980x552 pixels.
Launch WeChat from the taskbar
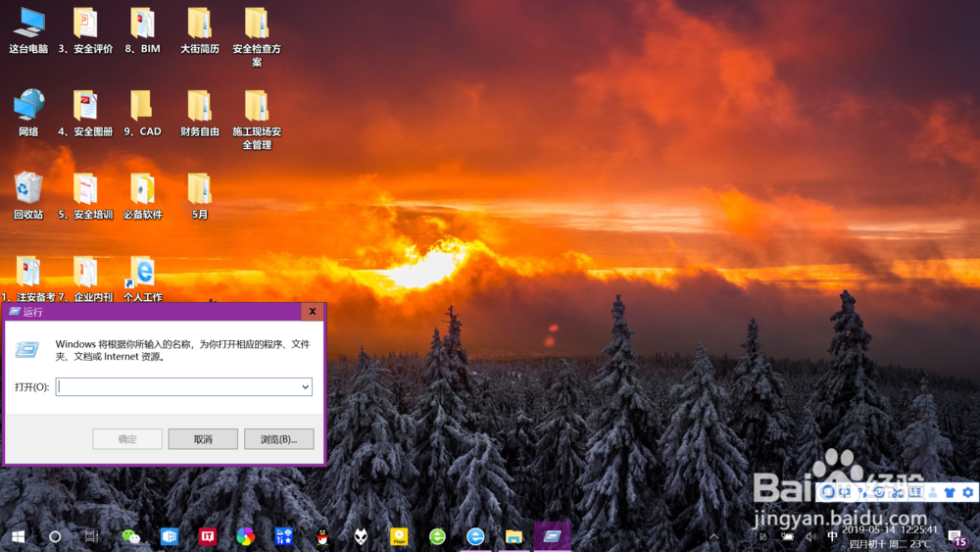[130, 536]
